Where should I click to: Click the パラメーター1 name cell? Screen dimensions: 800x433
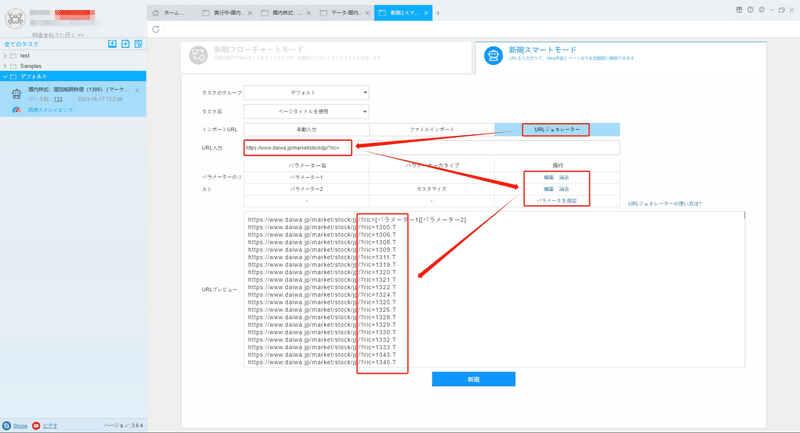(306, 177)
